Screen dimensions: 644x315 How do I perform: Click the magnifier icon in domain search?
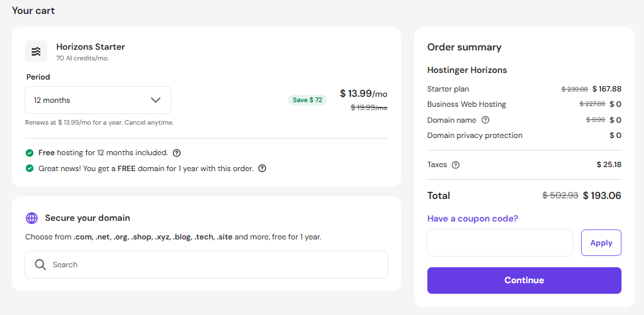tap(40, 265)
